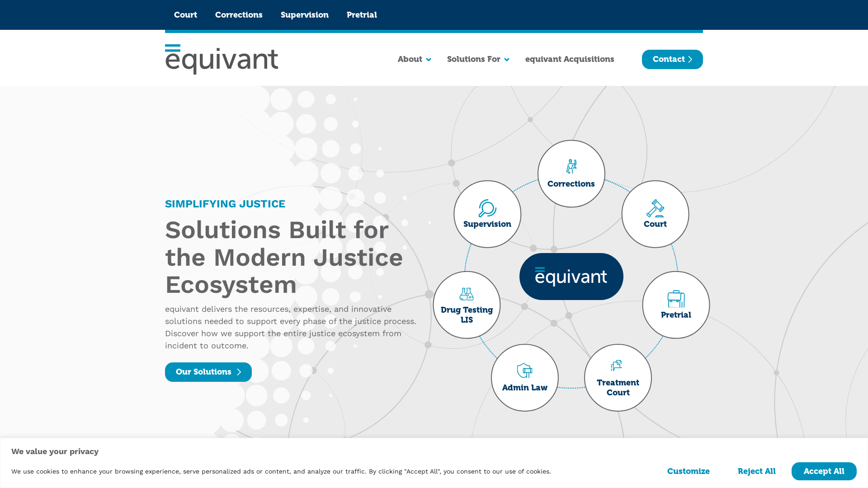Click the Court gavel icon

tap(655, 208)
